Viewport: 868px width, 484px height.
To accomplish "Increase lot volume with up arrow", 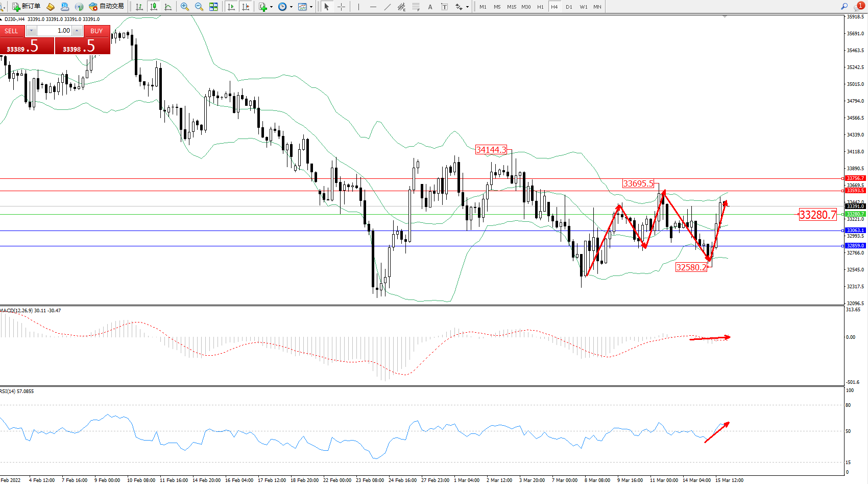I will pyautogui.click(x=77, y=31).
